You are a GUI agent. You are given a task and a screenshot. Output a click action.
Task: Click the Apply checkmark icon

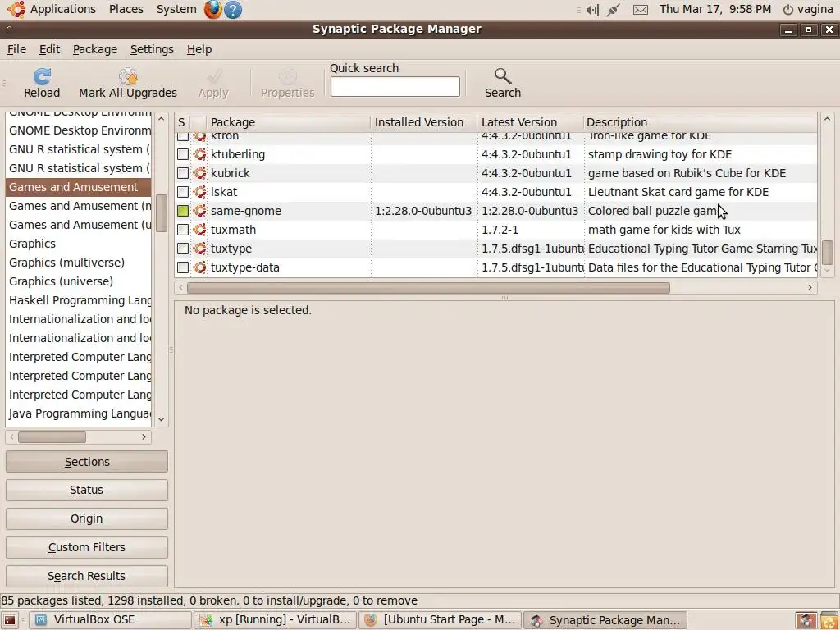(x=214, y=76)
